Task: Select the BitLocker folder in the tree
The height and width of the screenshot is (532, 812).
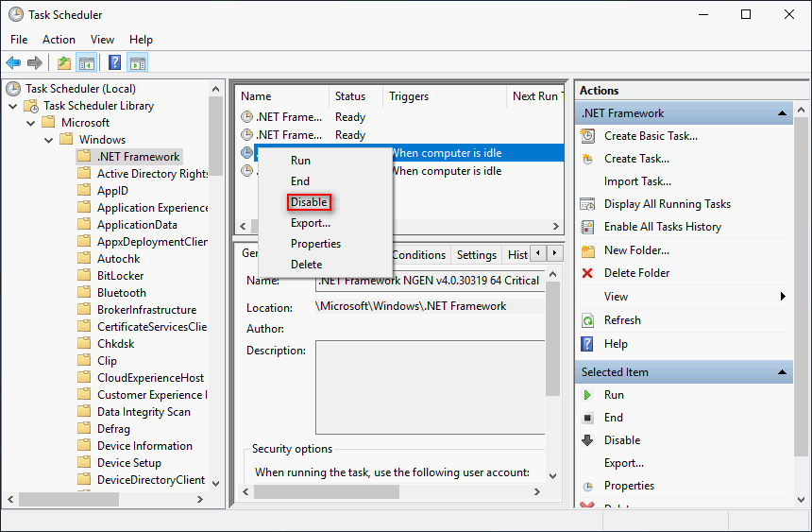Action: click(x=121, y=276)
